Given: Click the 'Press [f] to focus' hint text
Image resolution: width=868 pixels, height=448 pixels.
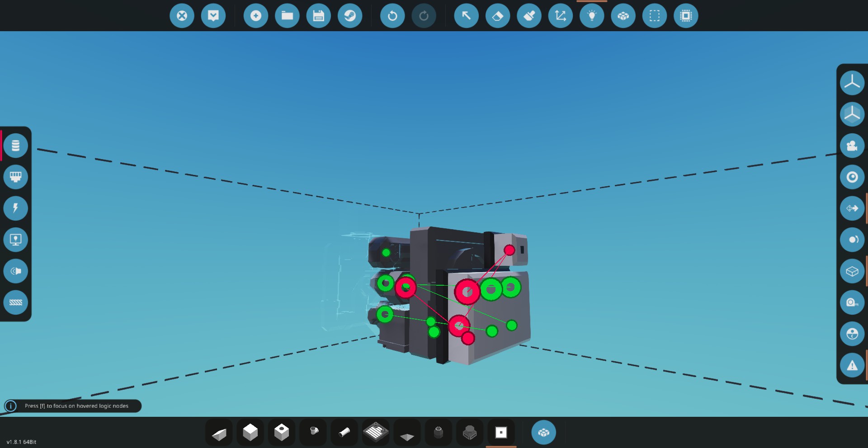Looking at the screenshot, I should 76,406.
